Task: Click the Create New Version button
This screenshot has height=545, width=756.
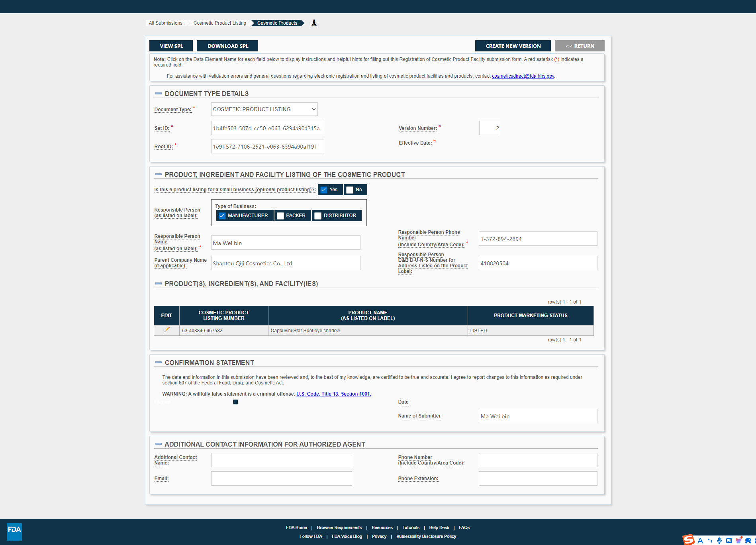Action: tap(513, 46)
